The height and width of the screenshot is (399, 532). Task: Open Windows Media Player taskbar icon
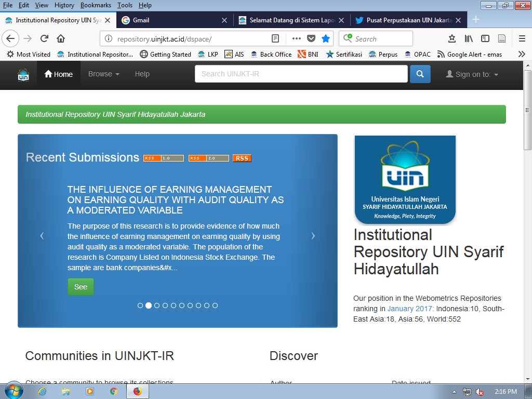(89, 392)
